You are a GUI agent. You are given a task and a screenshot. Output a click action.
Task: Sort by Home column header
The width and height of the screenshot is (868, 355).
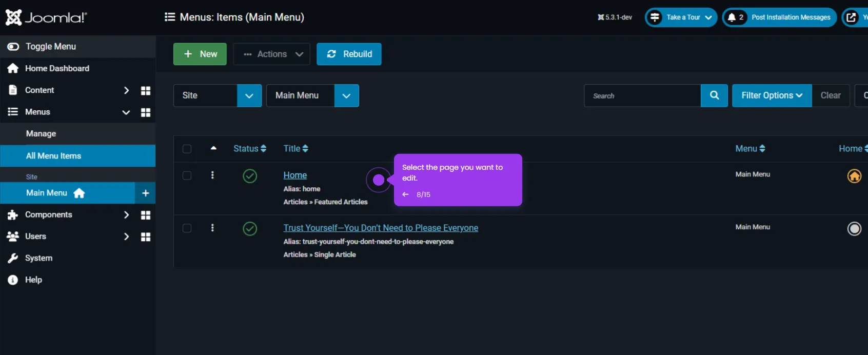click(x=853, y=148)
